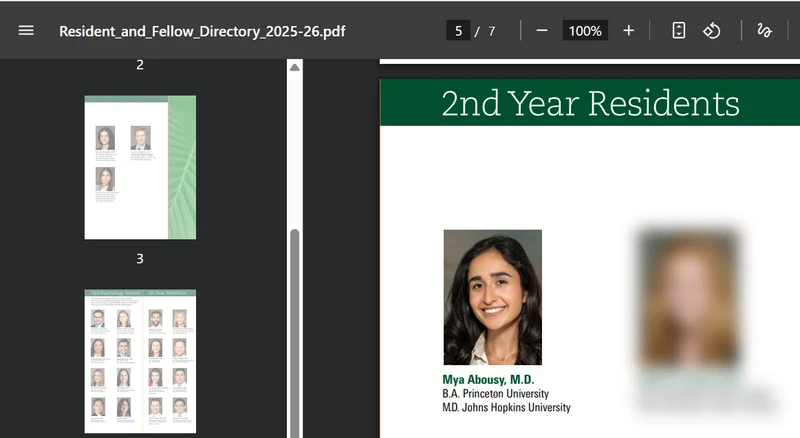The width and height of the screenshot is (800, 438).
Task: Click the file name Resident_and_Fellow_Directory_2025-26.pdf
Action: [203, 31]
